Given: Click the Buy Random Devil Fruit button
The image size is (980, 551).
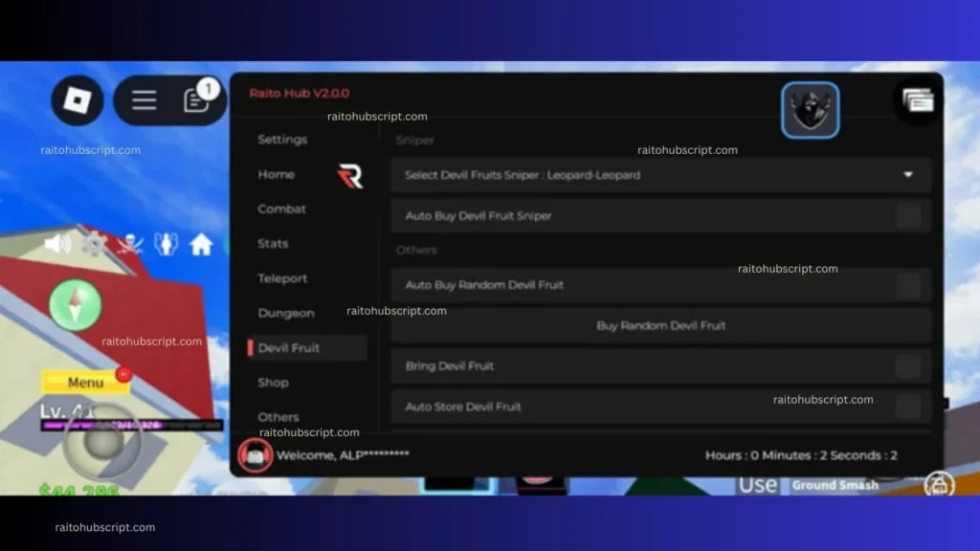Looking at the screenshot, I should click(x=660, y=325).
